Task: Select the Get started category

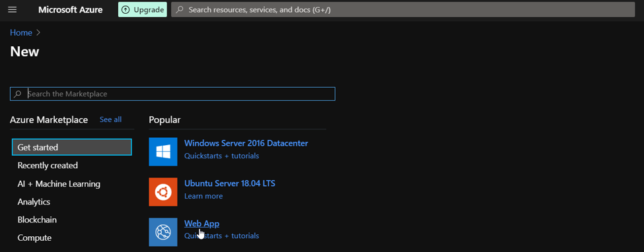Action: (72, 147)
